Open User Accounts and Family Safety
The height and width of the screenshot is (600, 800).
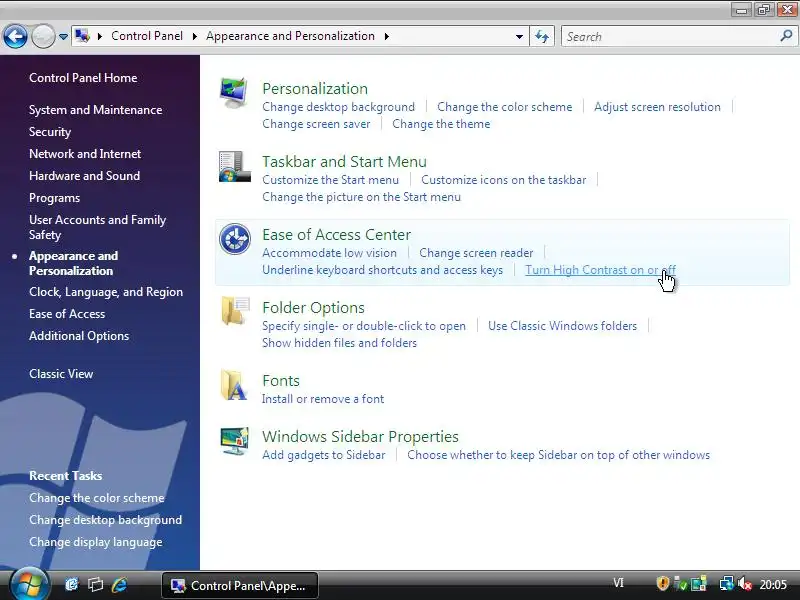click(x=97, y=227)
